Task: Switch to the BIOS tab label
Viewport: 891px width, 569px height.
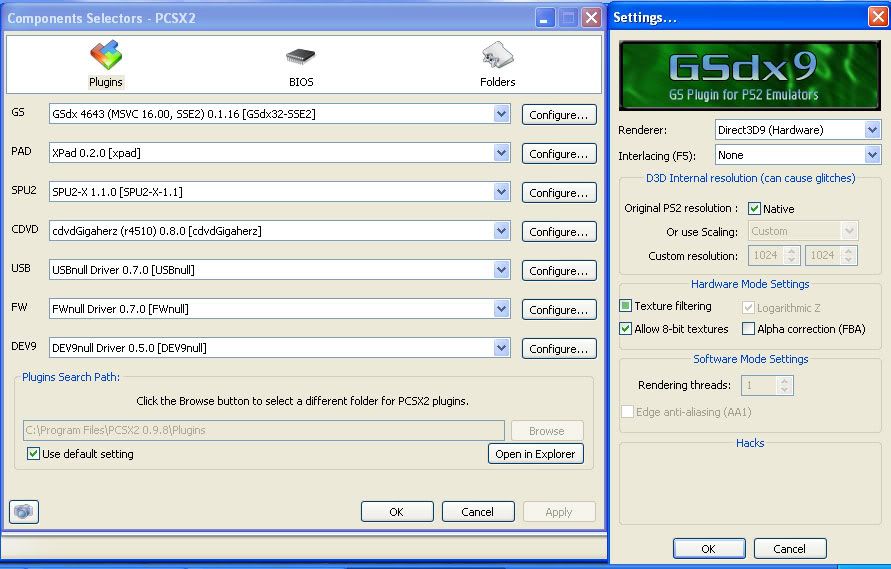Action: point(301,82)
